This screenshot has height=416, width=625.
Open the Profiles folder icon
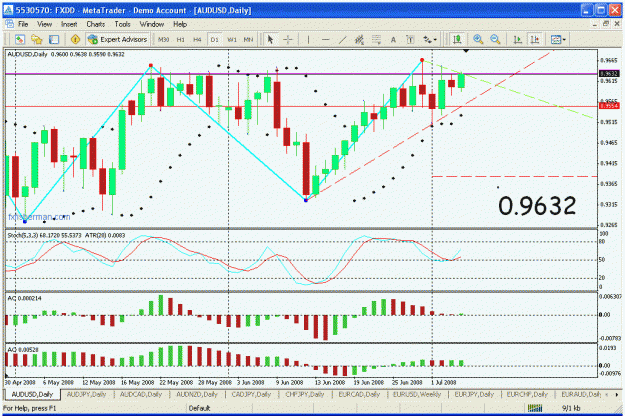[x=37, y=39]
